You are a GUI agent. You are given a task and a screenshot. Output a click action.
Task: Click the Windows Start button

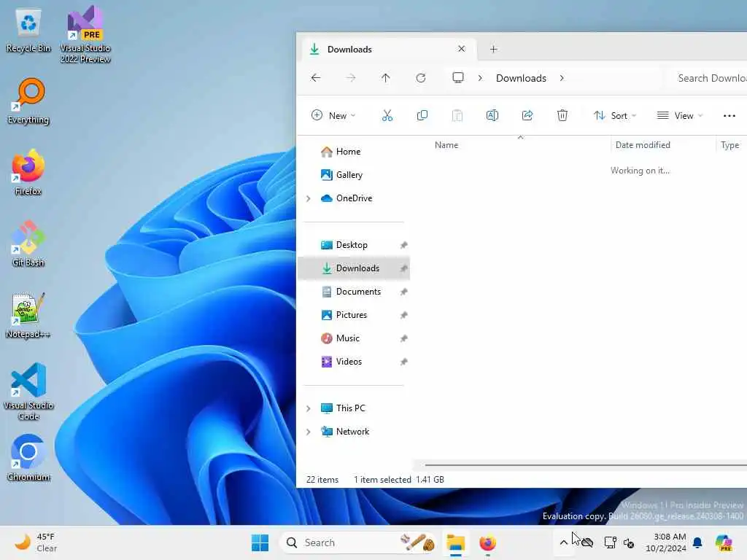(x=260, y=542)
